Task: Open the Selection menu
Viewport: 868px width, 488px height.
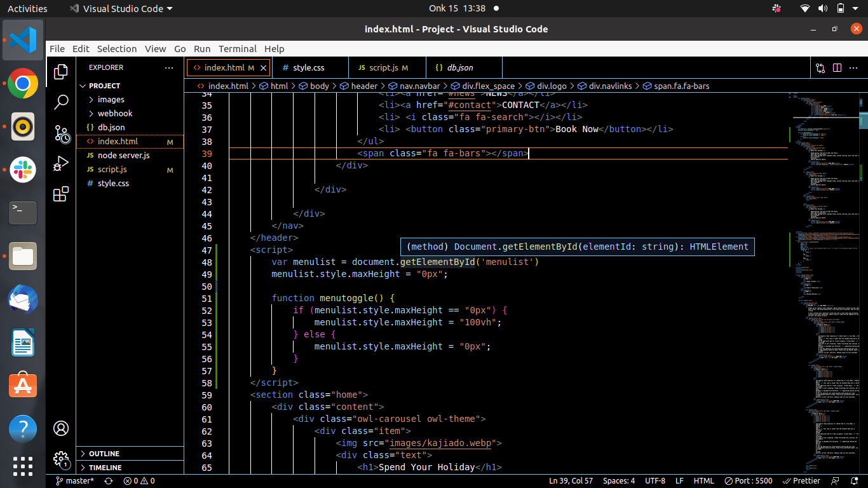Action: [117, 49]
